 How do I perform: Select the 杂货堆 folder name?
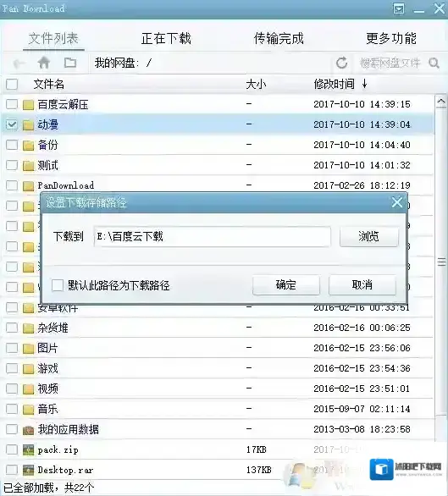(x=53, y=328)
